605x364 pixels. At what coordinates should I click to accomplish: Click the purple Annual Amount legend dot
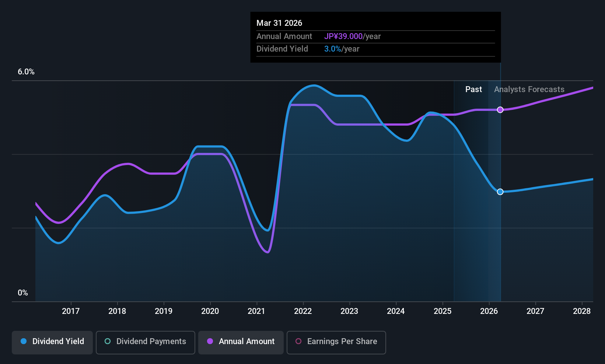(210, 341)
